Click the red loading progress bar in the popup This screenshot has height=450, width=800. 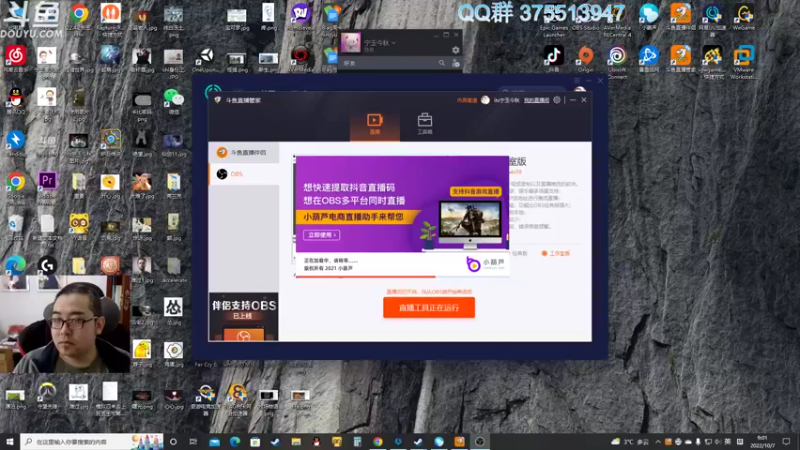pos(365,277)
